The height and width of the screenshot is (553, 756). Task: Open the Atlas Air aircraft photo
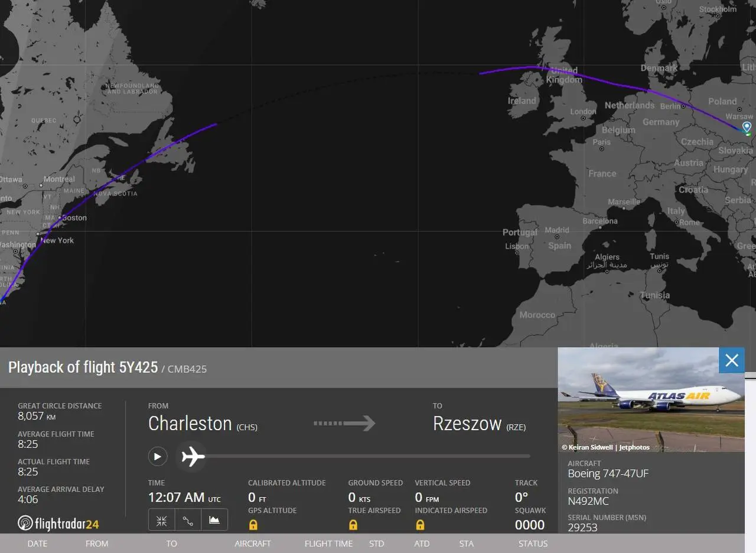click(651, 400)
